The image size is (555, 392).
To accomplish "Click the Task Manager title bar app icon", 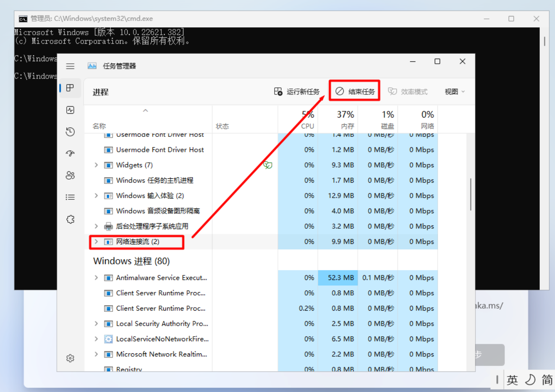I will [x=92, y=66].
